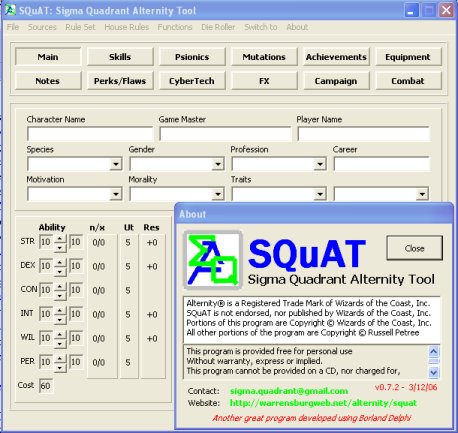Screen dimensions: 458x433
Task: Open the Perks/Flaws section
Action: click(120, 81)
